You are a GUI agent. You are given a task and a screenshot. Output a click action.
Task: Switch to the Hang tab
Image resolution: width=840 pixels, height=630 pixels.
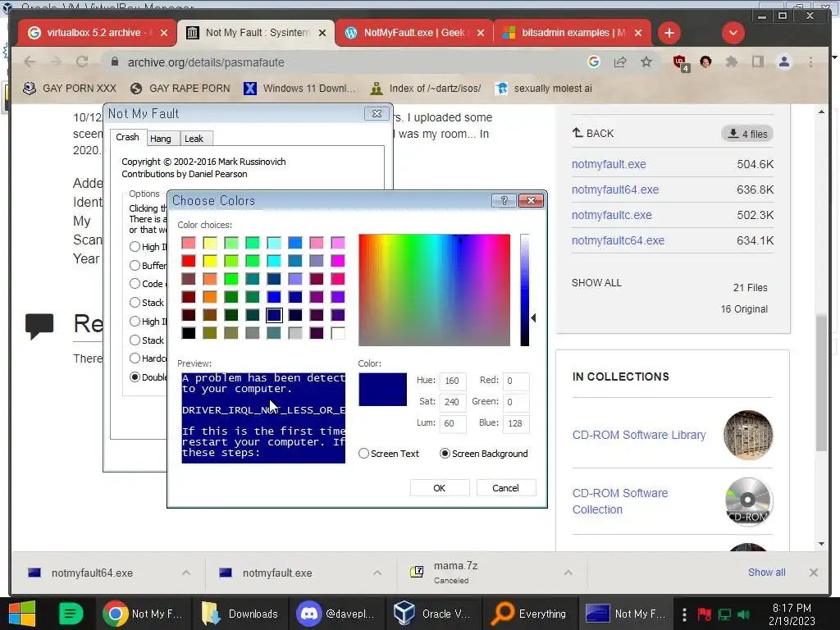click(160, 139)
